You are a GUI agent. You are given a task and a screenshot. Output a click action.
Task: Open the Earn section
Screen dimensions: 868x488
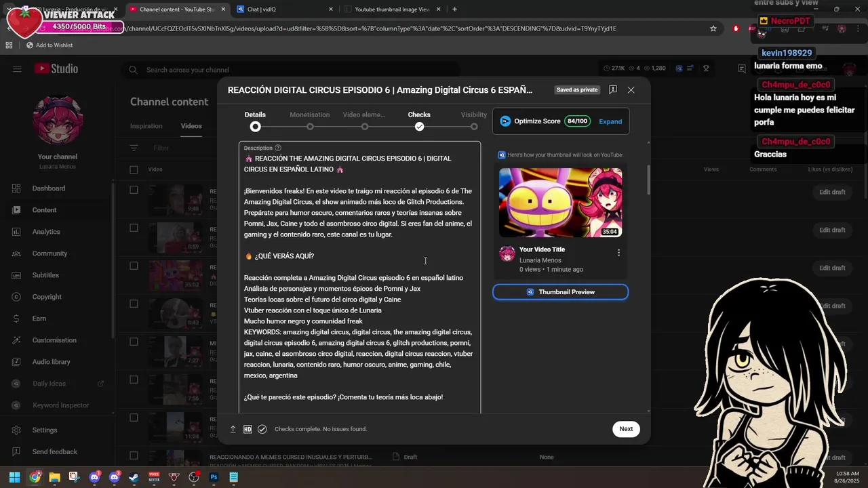pos(39,319)
